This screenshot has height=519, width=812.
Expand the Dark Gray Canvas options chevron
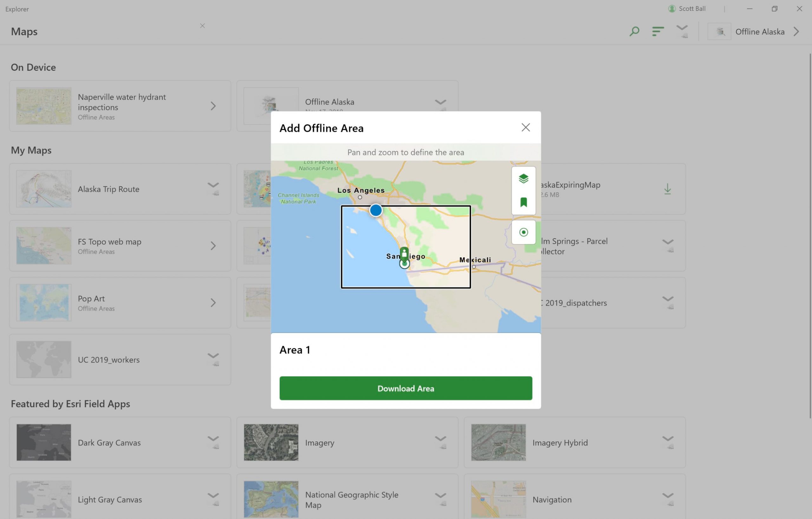213,439
